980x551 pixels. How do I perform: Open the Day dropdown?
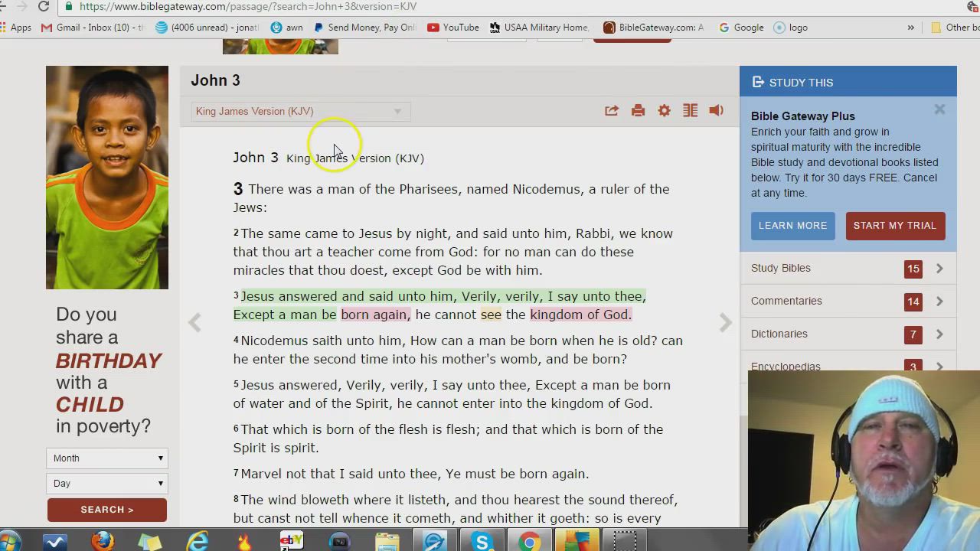point(107,484)
